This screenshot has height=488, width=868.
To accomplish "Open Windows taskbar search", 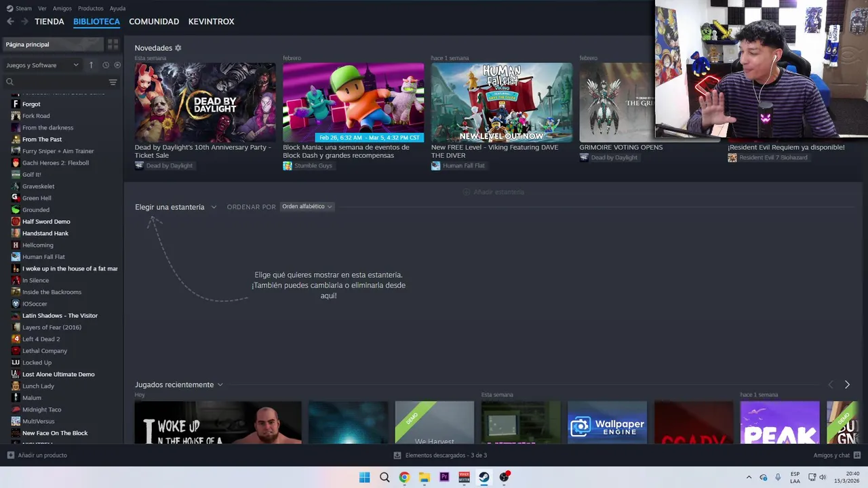I will point(384,477).
